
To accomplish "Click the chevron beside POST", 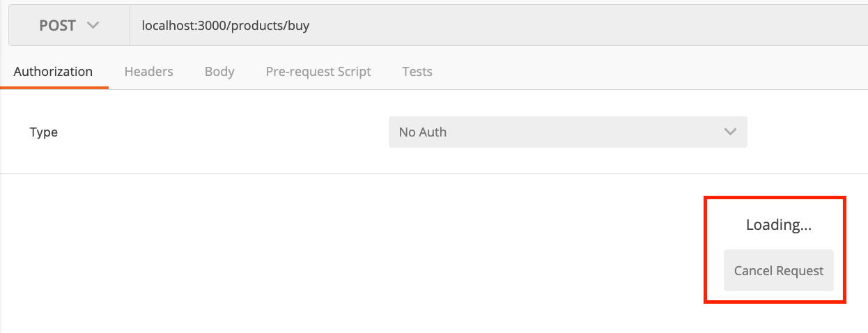I will click(x=93, y=25).
